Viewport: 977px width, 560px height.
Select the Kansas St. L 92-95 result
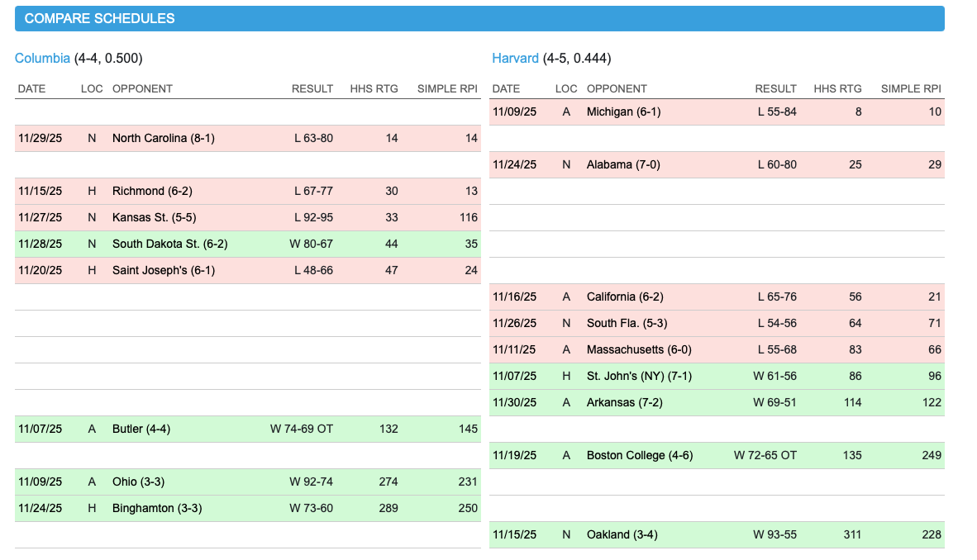pyautogui.click(x=313, y=217)
